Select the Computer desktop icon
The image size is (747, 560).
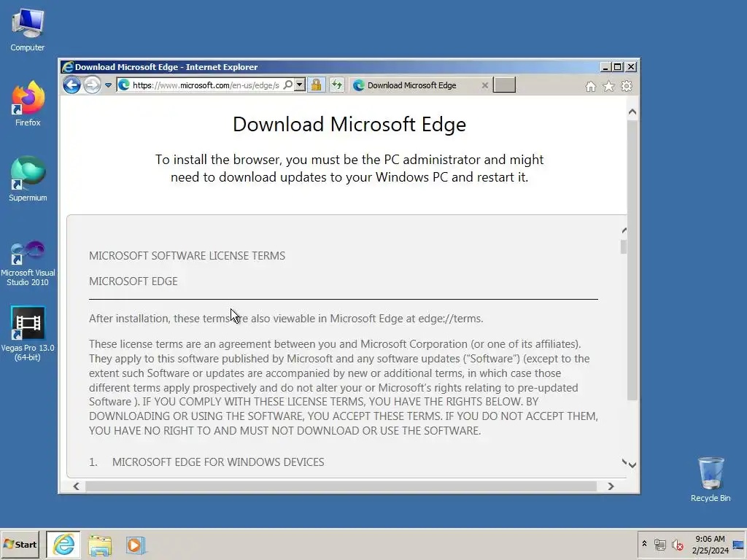28,31
